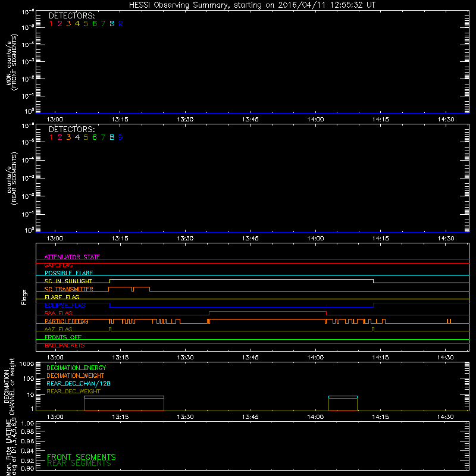Click the first long cyan REAR_DEC_CHAN decimation bar
476x476 pixels.
(124, 396)
